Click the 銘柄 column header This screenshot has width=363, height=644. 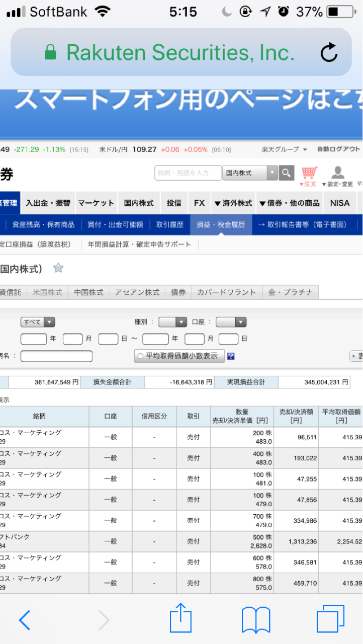39,417
